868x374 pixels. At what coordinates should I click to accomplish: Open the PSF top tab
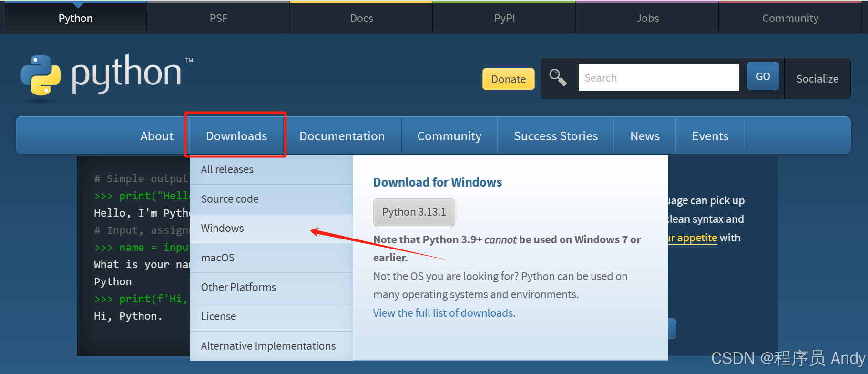point(219,18)
